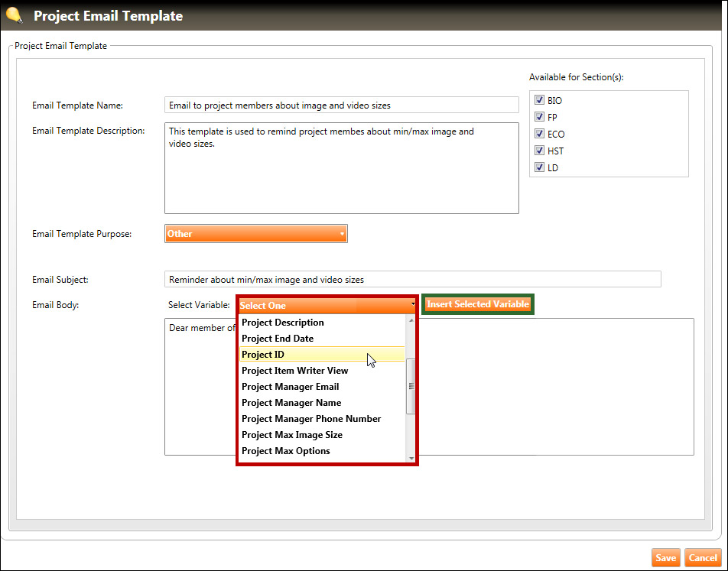This screenshot has height=571, width=728.
Task: Click the variable list scrollbar thumb
Action: coord(411,386)
